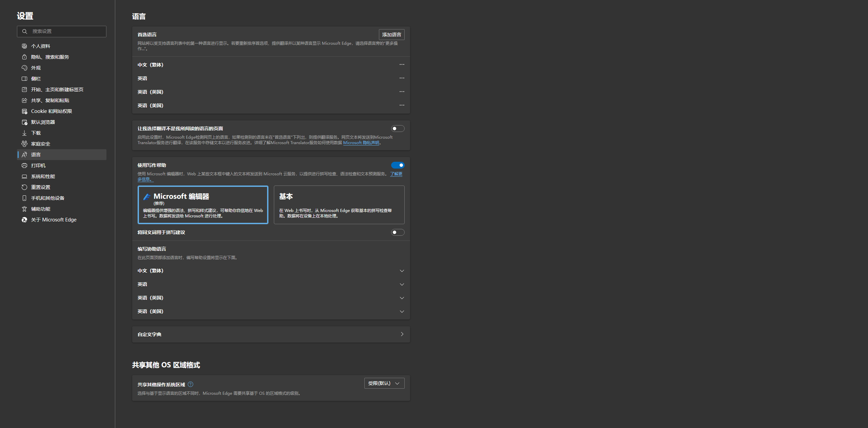Click the Microsoft Edge logo icon
868x428 pixels.
point(24,220)
